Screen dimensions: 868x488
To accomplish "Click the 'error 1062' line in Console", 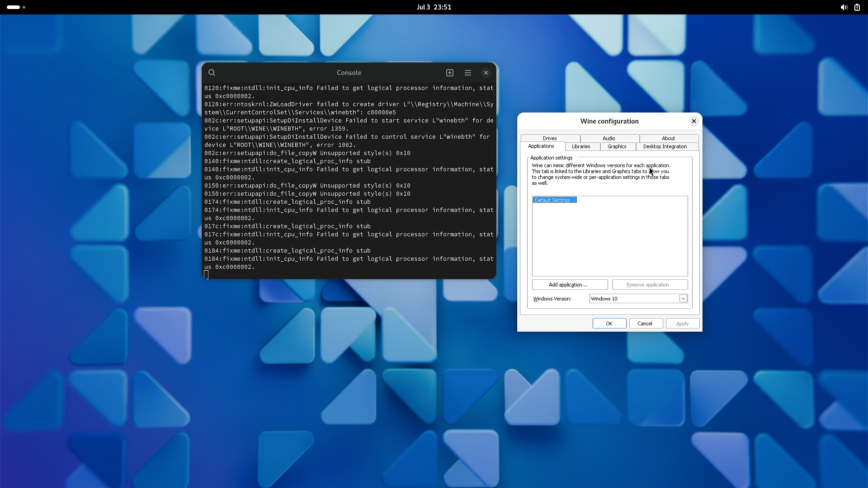I will pos(347,141).
